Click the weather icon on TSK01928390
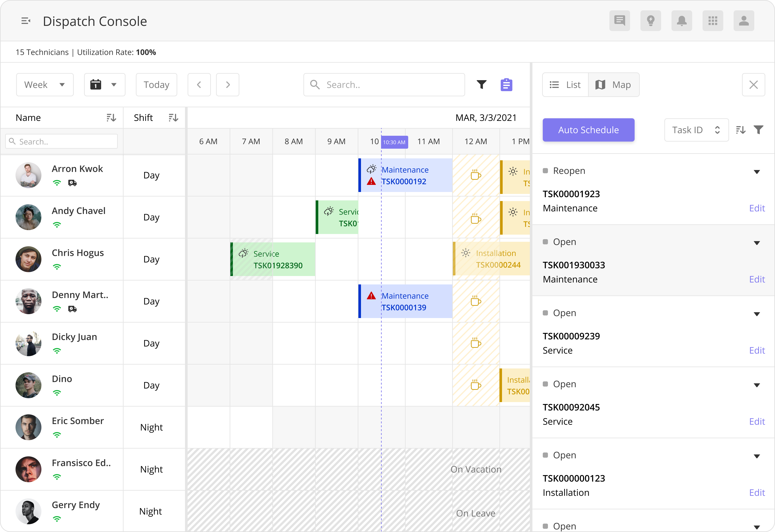This screenshot has height=532, width=775. pos(243,253)
